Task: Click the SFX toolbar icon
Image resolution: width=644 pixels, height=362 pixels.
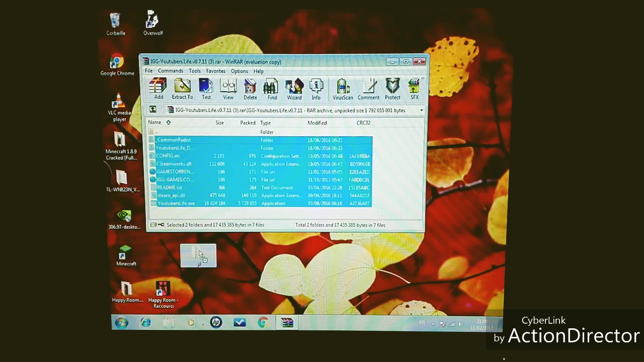Action: (x=414, y=89)
